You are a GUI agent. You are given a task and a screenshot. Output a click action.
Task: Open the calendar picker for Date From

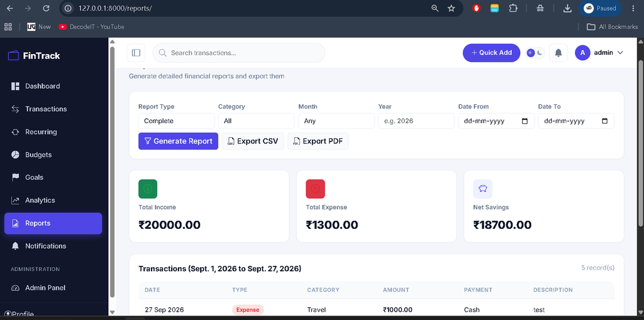525,121
